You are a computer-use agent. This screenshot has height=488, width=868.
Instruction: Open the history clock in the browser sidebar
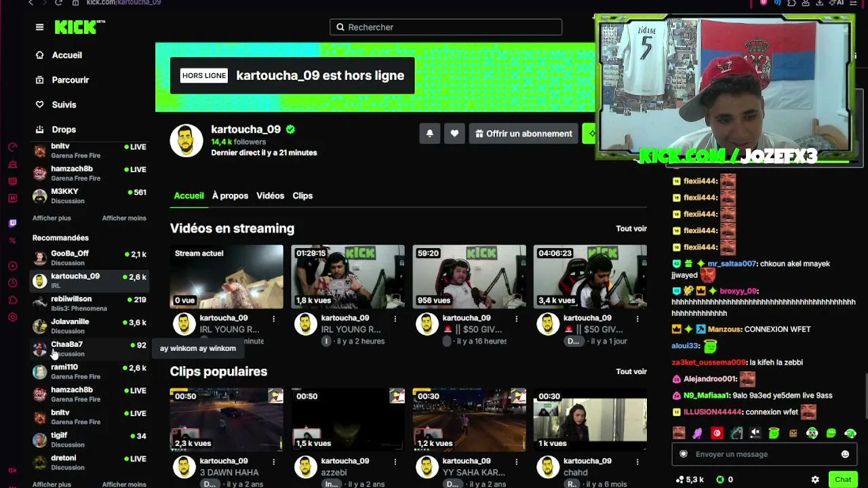12,283
